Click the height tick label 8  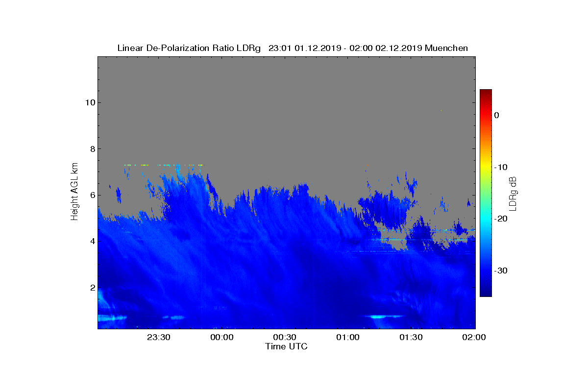coord(92,149)
